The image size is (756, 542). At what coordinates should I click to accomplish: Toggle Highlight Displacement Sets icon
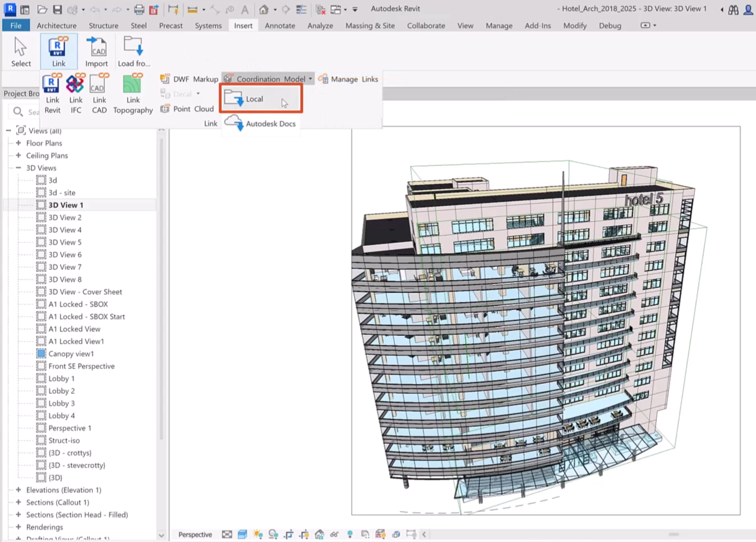[396, 534]
